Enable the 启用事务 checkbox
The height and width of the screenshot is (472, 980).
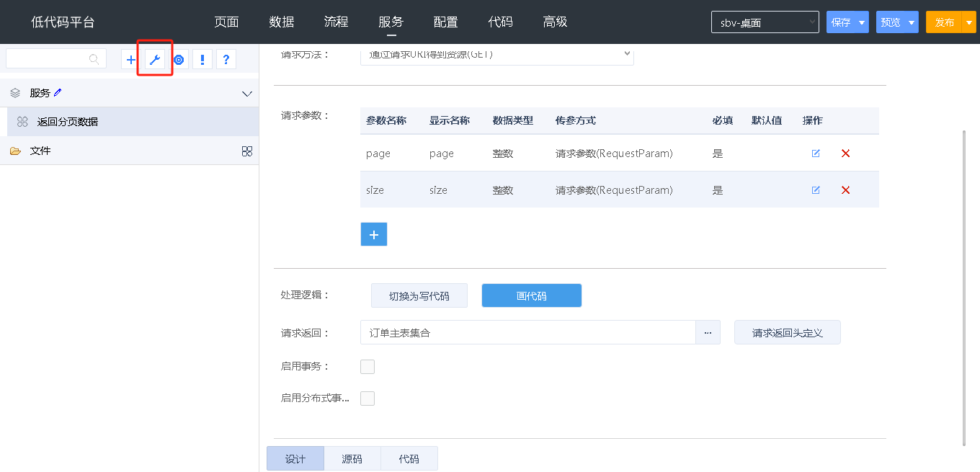pos(367,367)
